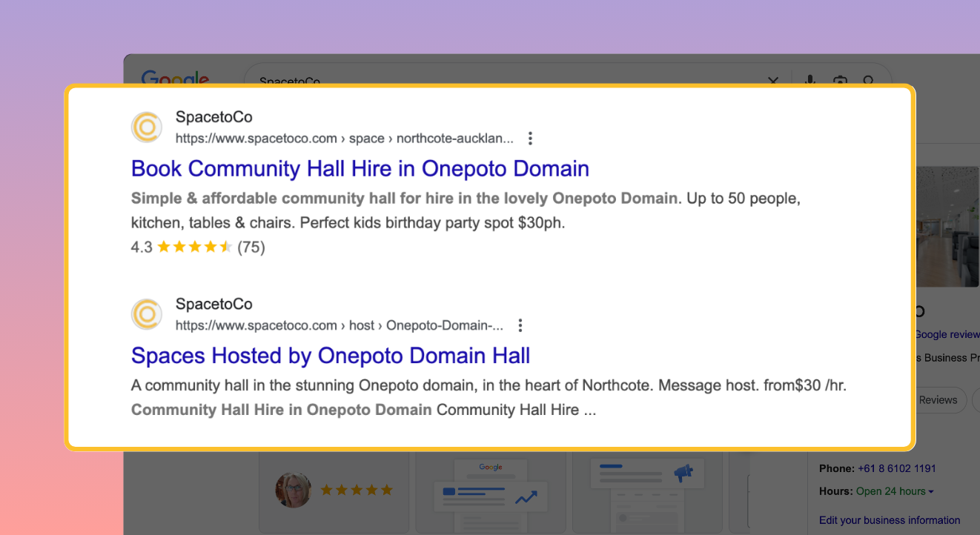
Task: Click the business photo thumbnail on right
Action: pos(948,226)
